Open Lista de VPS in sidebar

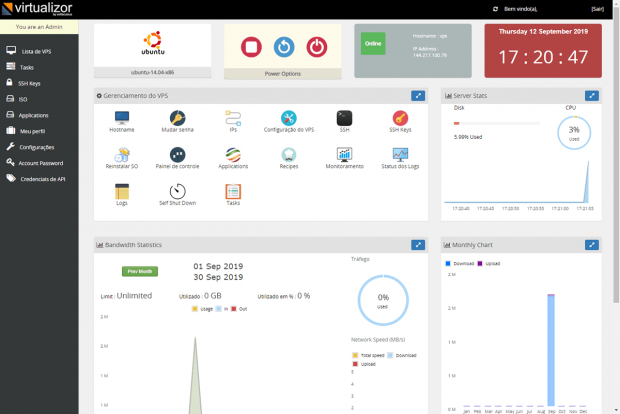(x=36, y=51)
